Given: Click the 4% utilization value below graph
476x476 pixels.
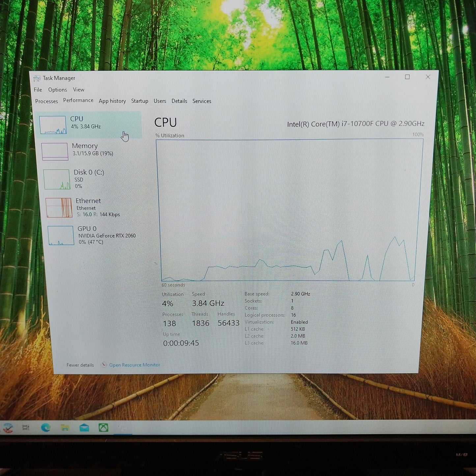Looking at the screenshot, I should 167,303.
